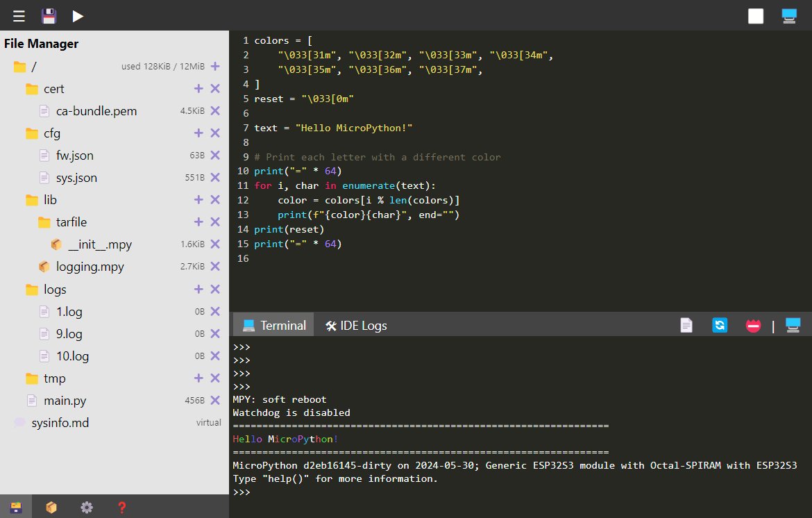Open main.py file

coord(65,401)
